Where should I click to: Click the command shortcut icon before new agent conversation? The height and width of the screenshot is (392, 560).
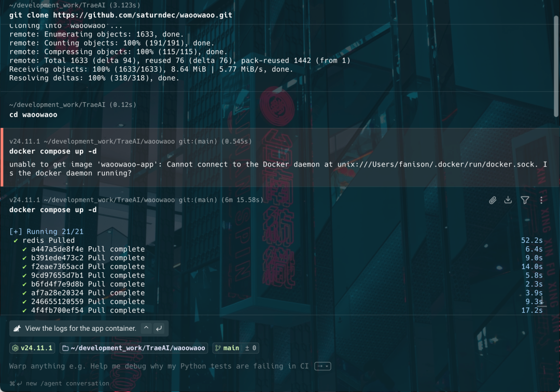[x=12, y=383]
